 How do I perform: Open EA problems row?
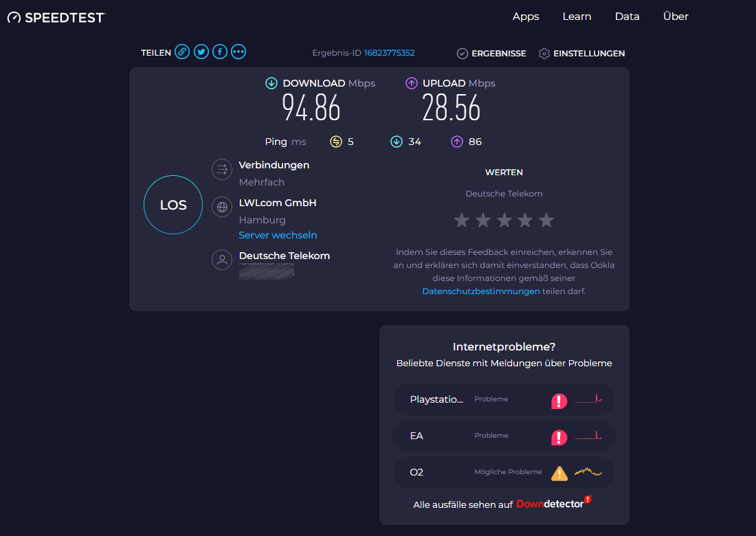point(504,436)
